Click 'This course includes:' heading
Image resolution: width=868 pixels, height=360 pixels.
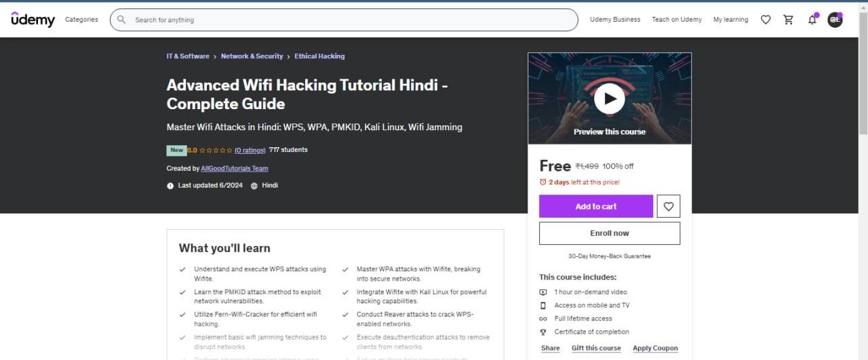tap(578, 277)
